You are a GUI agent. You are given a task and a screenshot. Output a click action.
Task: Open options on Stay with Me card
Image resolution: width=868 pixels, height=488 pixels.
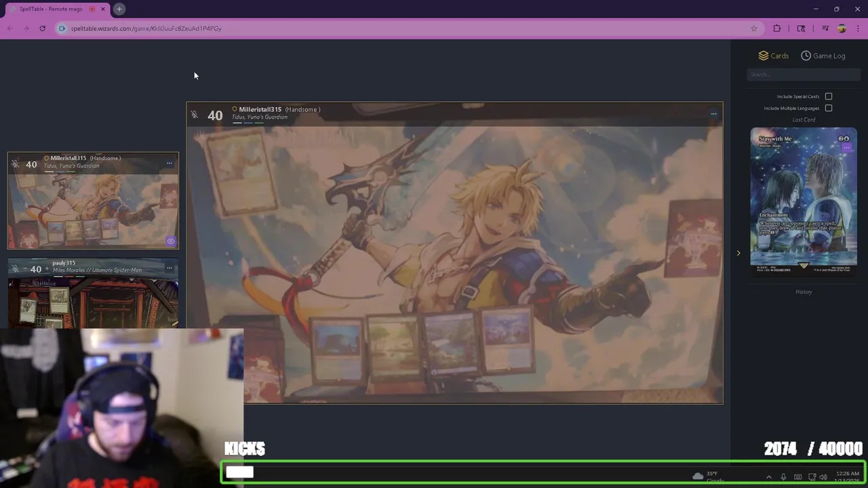(846, 147)
